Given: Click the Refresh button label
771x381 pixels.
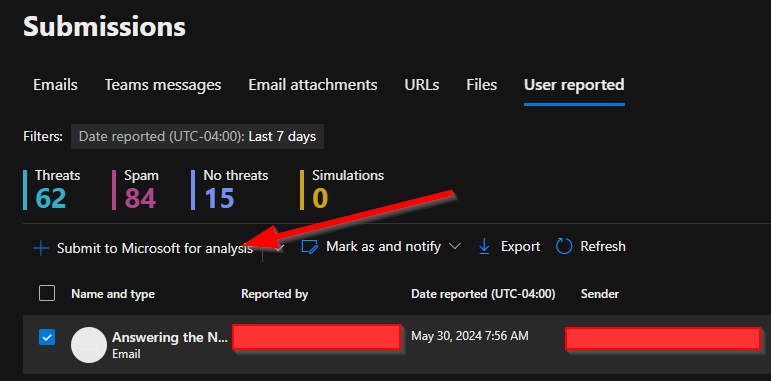Looking at the screenshot, I should pyautogui.click(x=603, y=246).
